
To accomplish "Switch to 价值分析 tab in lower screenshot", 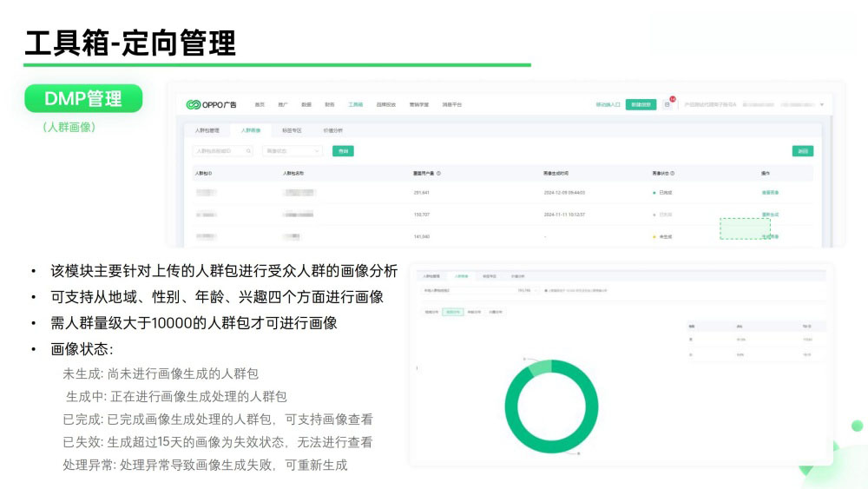I will (517, 276).
